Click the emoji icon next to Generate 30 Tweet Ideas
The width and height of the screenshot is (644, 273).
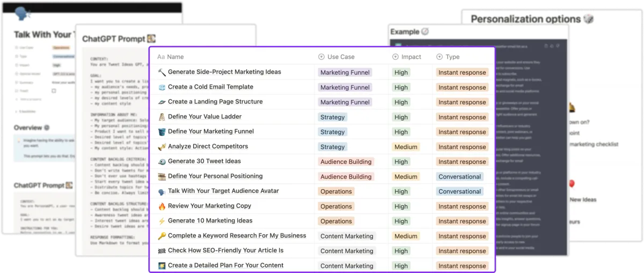click(162, 161)
